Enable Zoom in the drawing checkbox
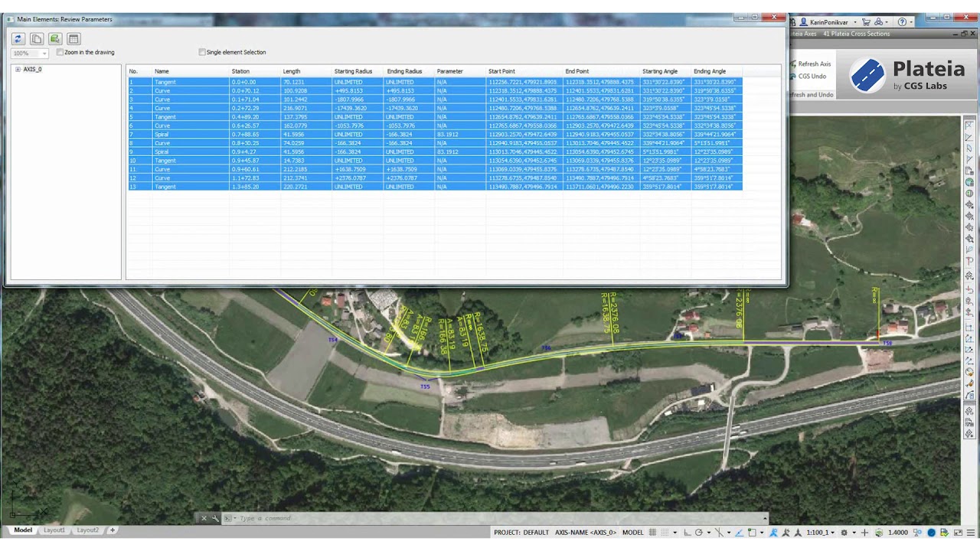 tap(60, 53)
